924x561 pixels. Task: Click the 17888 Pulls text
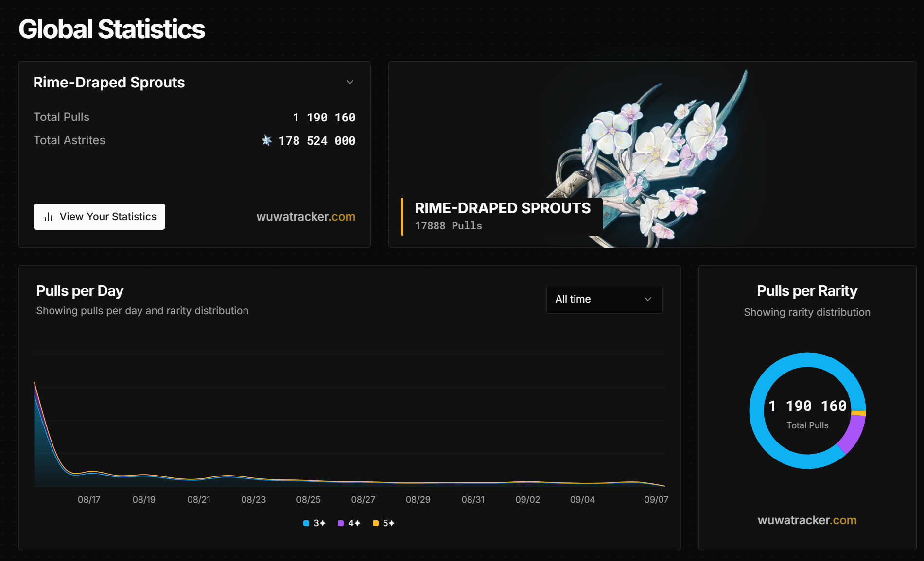point(448,226)
